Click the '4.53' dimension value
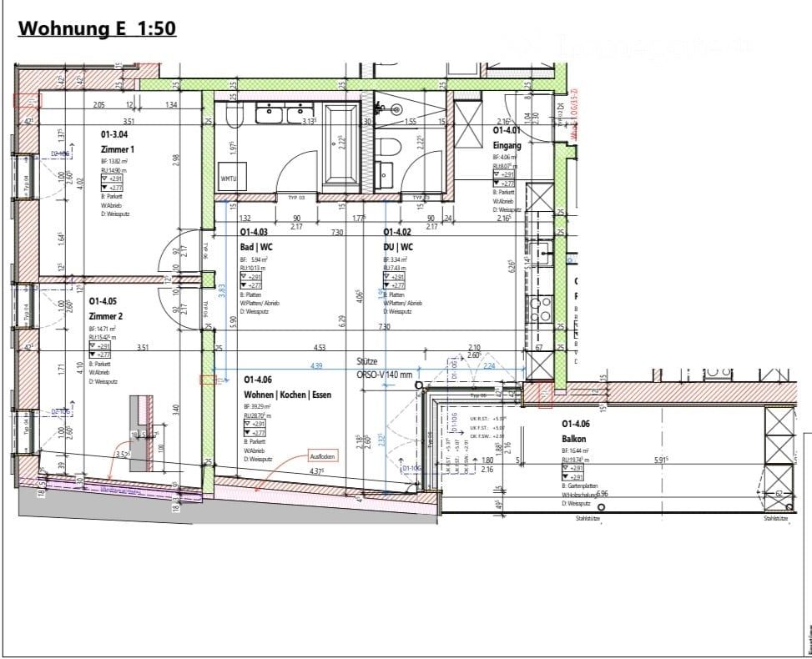Image resolution: width=812 pixels, height=659 pixels. click(319, 347)
